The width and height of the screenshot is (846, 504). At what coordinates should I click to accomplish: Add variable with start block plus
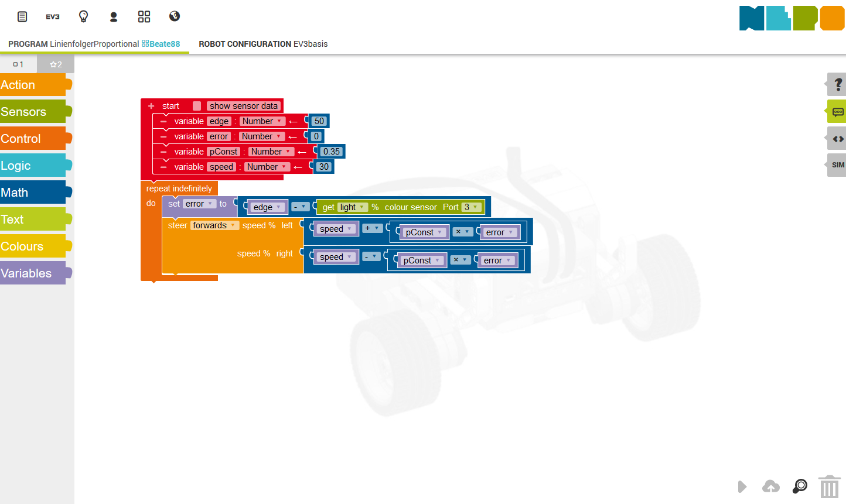point(151,106)
